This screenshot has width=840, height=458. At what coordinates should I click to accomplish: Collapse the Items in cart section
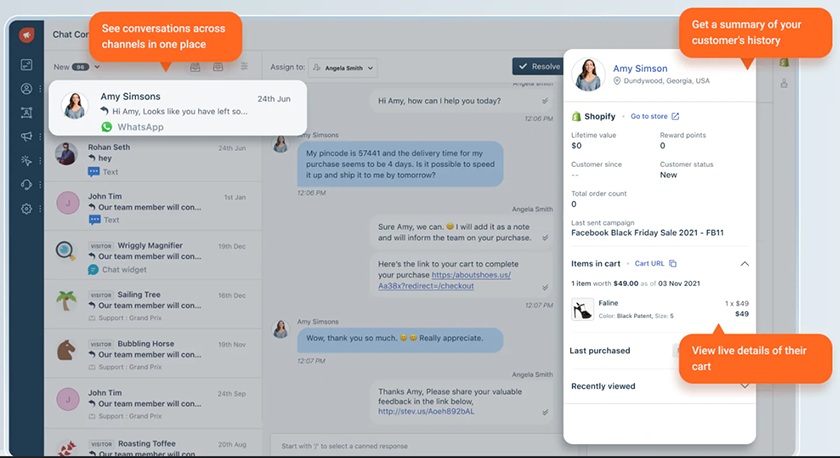[x=745, y=264]
